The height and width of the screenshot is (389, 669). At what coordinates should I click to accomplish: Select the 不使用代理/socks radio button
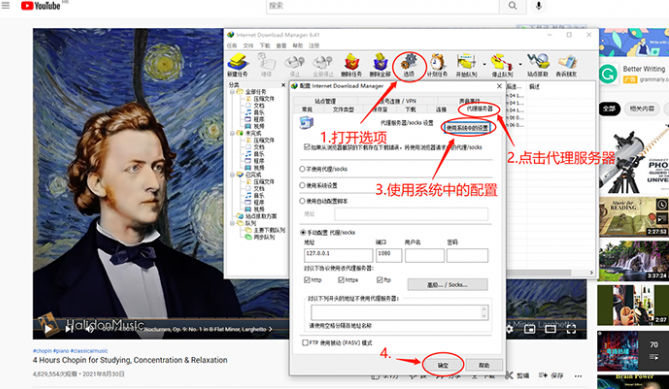(302, 169)
